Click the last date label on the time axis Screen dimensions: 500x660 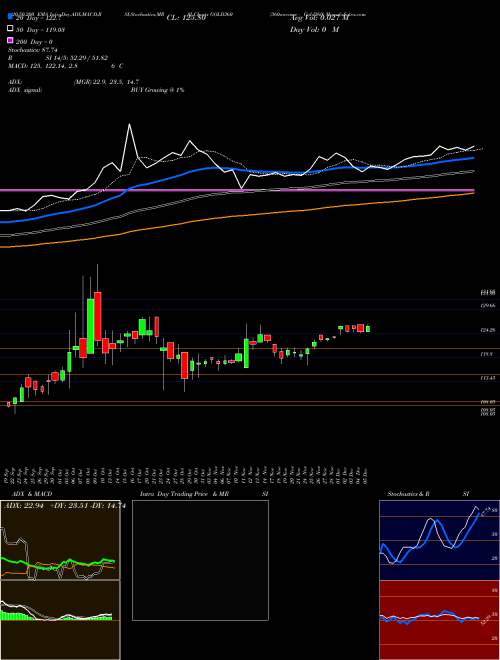point(367,475)
